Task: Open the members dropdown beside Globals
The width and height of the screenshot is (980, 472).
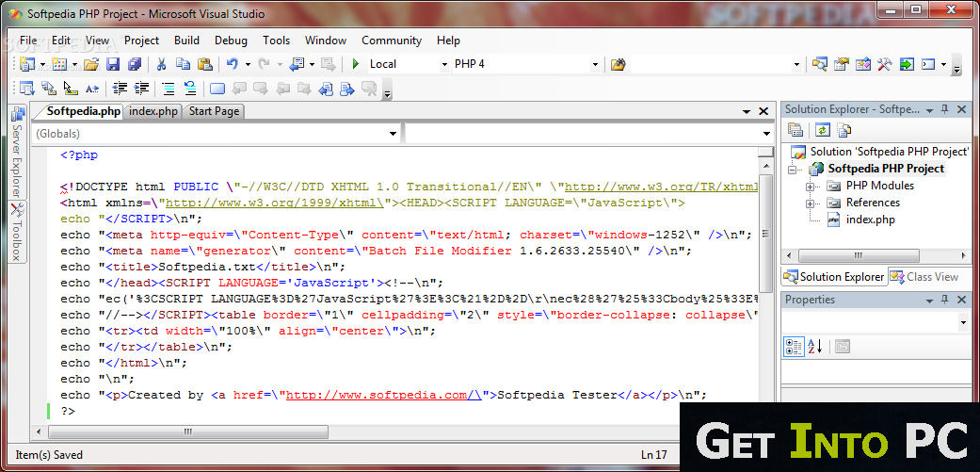Action: (x=767, y=133)
